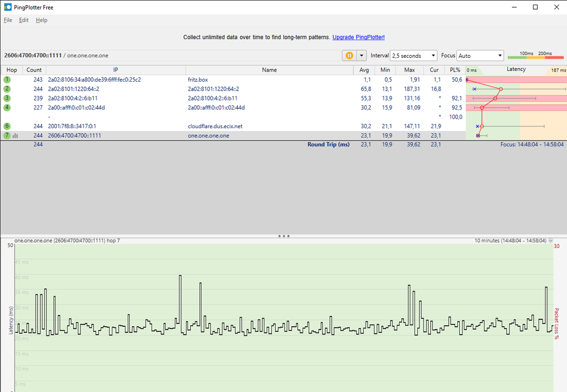This screenshot has height=392, width=567.
Task: Select the hop 6 green circle icon
Action: [x=7, y=126]
